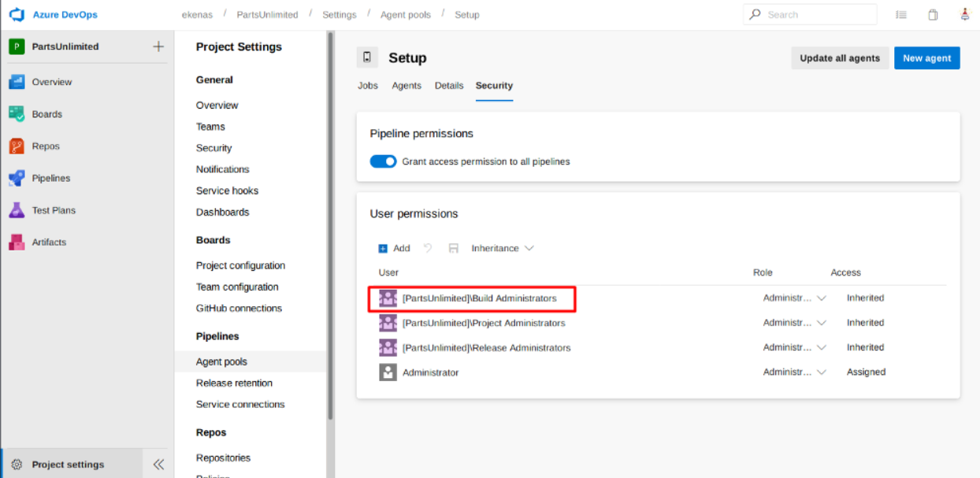Screen dimensions: 980x478
Task: Click the Update all agents button
Action: click(x=840, y=58)
